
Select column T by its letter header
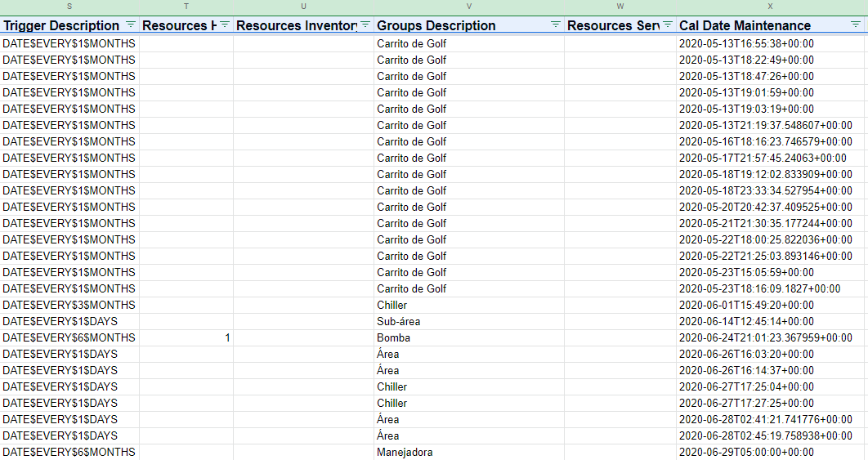pyautogui.click(x=186, y=7)
